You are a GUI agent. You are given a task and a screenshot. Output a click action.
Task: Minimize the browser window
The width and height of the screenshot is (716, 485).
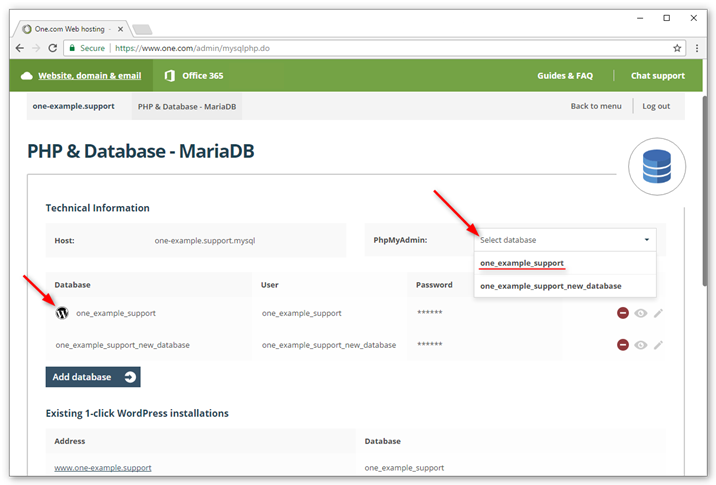point(640,18)
